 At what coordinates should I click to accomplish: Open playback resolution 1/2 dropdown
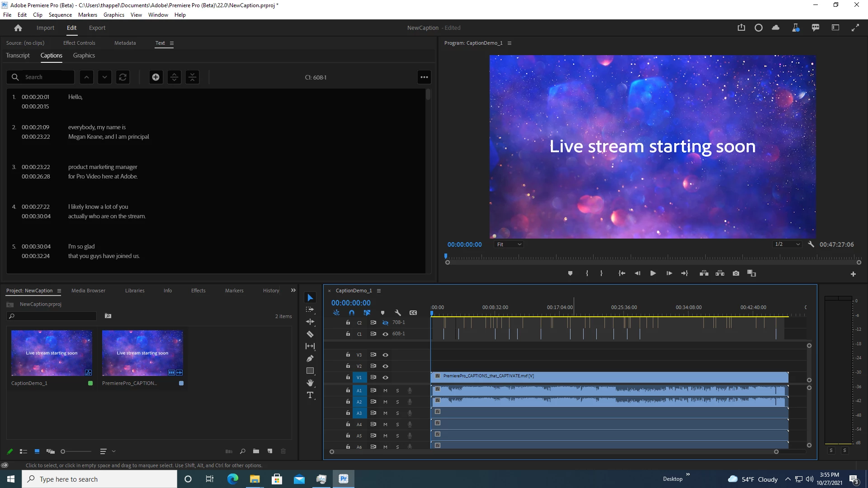787,244
